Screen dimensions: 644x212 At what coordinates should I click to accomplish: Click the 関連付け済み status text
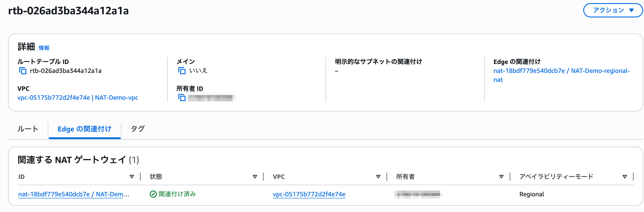coord(177,194)
